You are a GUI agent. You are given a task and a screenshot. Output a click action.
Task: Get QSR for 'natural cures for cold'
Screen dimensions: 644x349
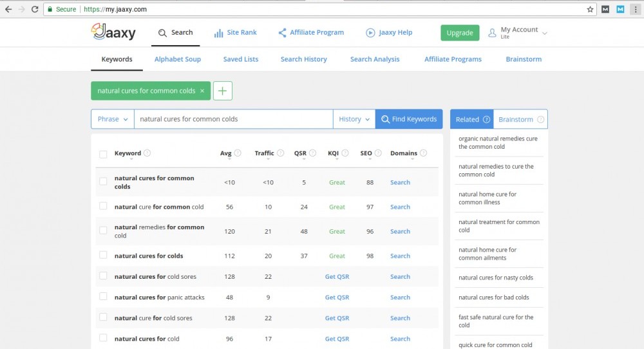point(337,339)
